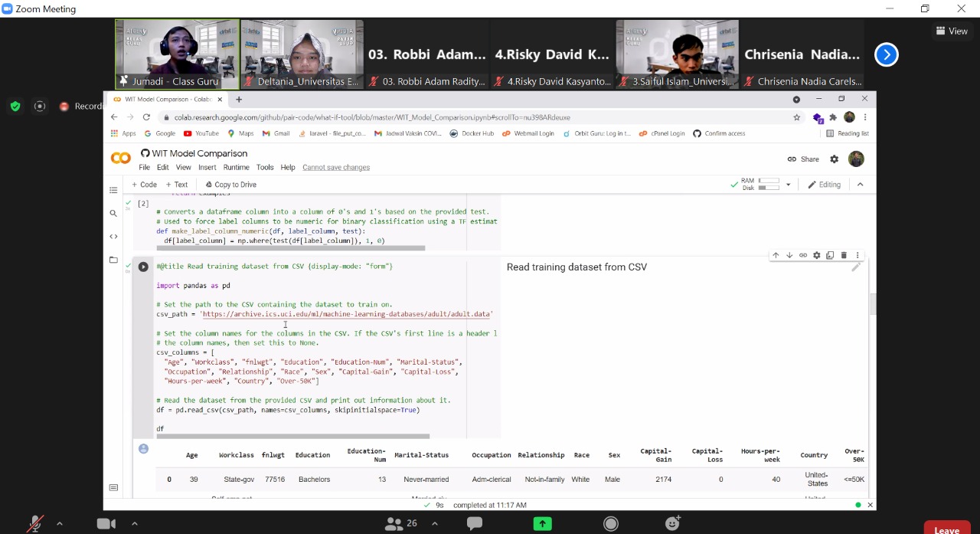Delete the current cell
The width and height of the screenshot is (980, 534).
tap(844, 255)
